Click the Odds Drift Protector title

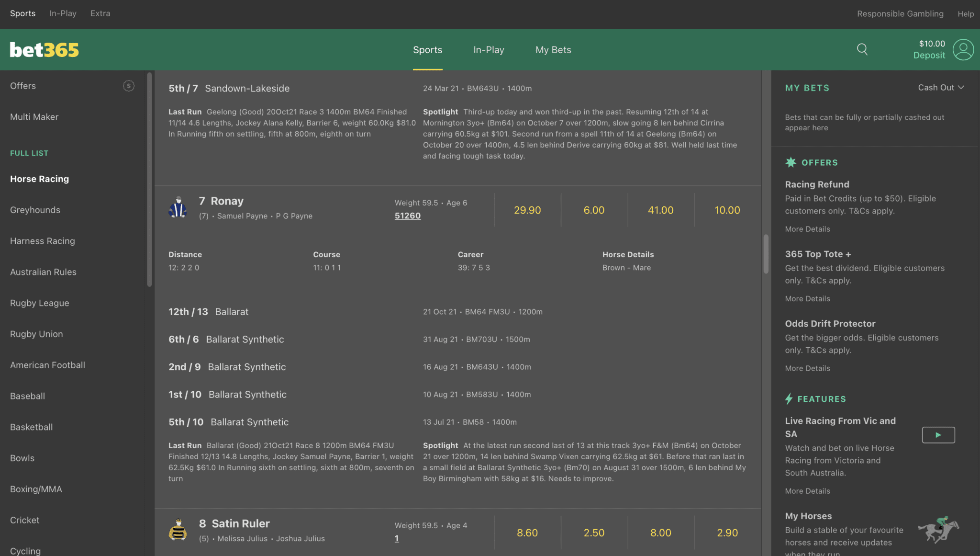click(830, 324)
